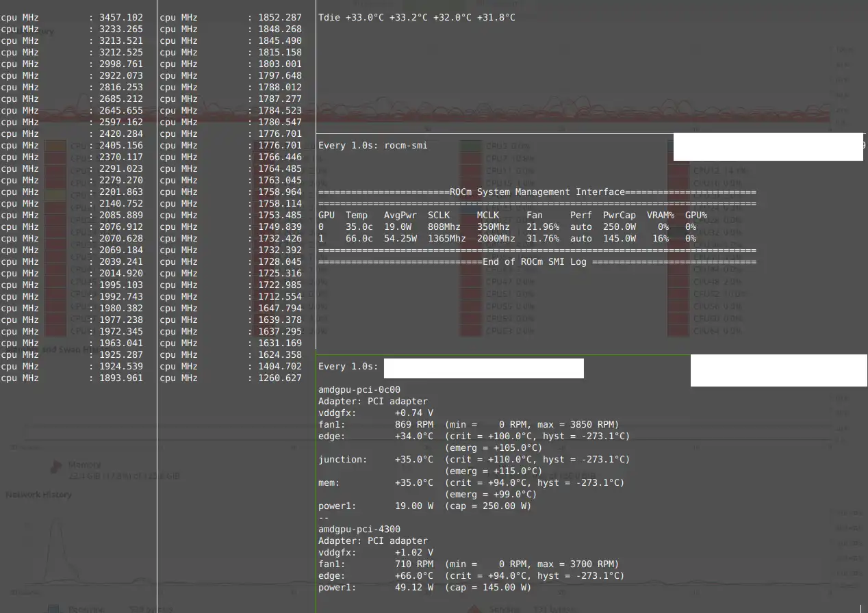Click the cpu MHz value '1647.794'
The height and width of the screenshot is (613, 868).
[x=280, y=308]
